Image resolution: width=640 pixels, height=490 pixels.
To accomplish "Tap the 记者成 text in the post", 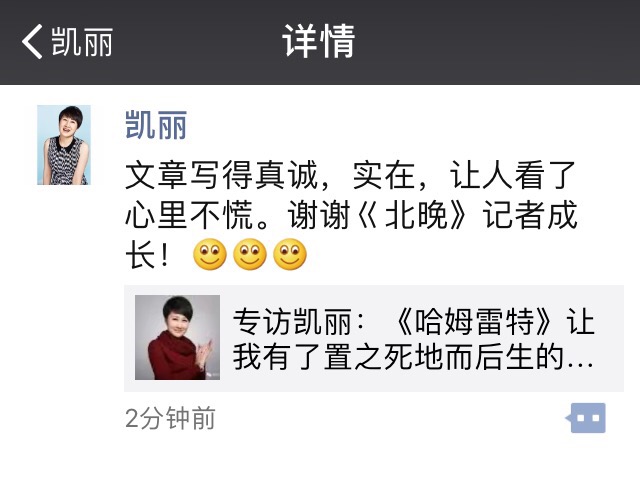I will coord(530,215).
